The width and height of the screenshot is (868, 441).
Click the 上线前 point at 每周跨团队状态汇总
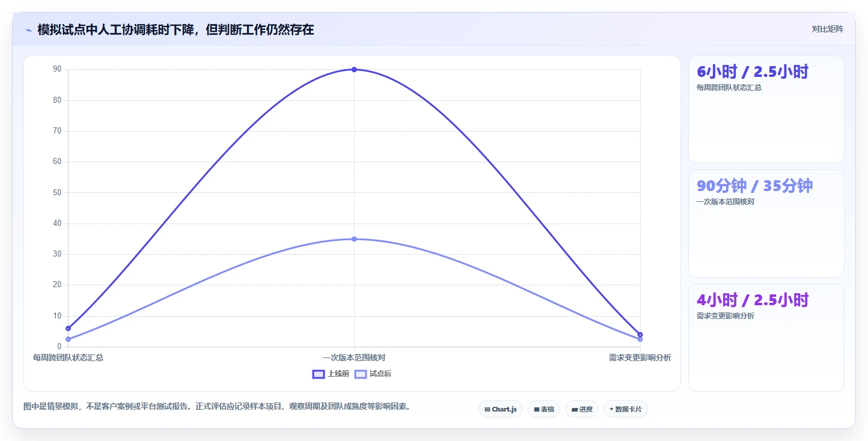(68, 328)
